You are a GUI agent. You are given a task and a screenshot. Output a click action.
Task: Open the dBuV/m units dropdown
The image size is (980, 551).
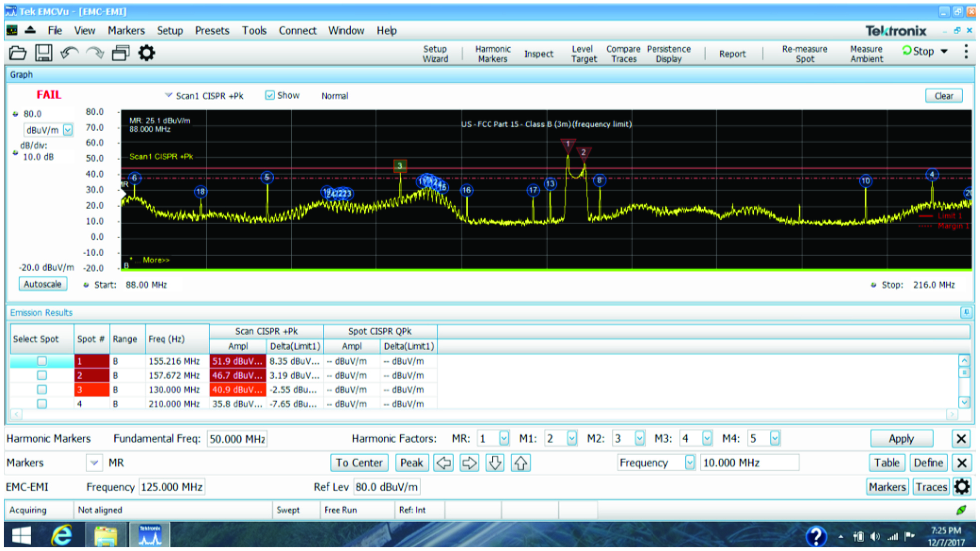(68, 130)
